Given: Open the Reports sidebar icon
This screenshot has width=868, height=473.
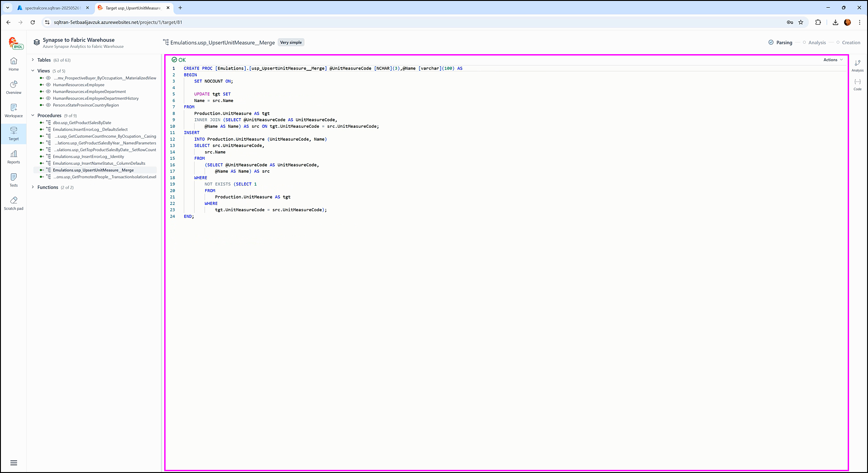Looking at the screenshot, I should click(x=14, y=157).
